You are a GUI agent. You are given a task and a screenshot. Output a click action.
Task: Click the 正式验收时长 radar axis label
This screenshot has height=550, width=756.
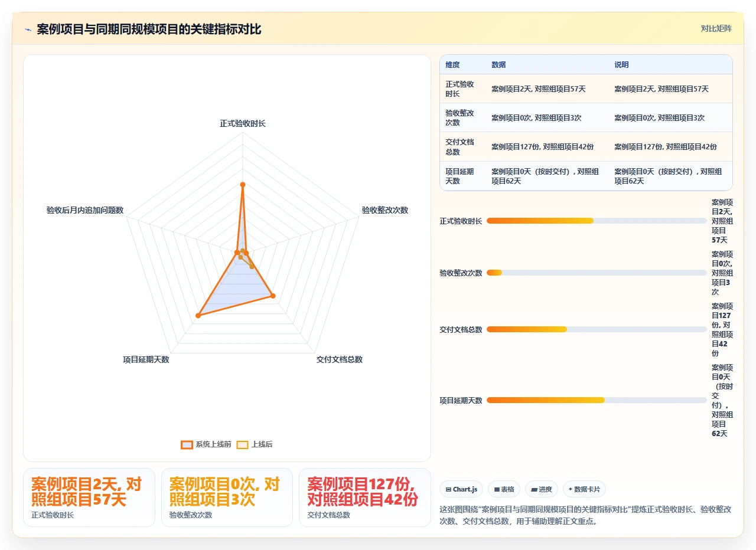pos(243,123)
